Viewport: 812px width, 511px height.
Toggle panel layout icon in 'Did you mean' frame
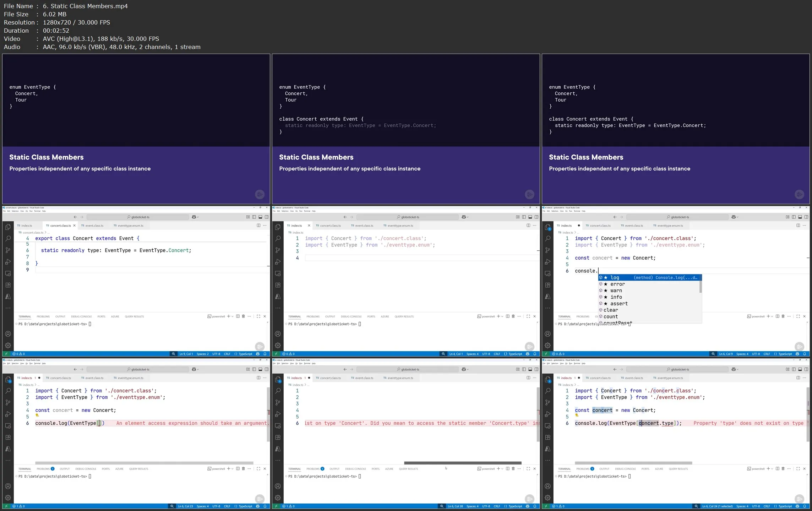click(530, 369)
